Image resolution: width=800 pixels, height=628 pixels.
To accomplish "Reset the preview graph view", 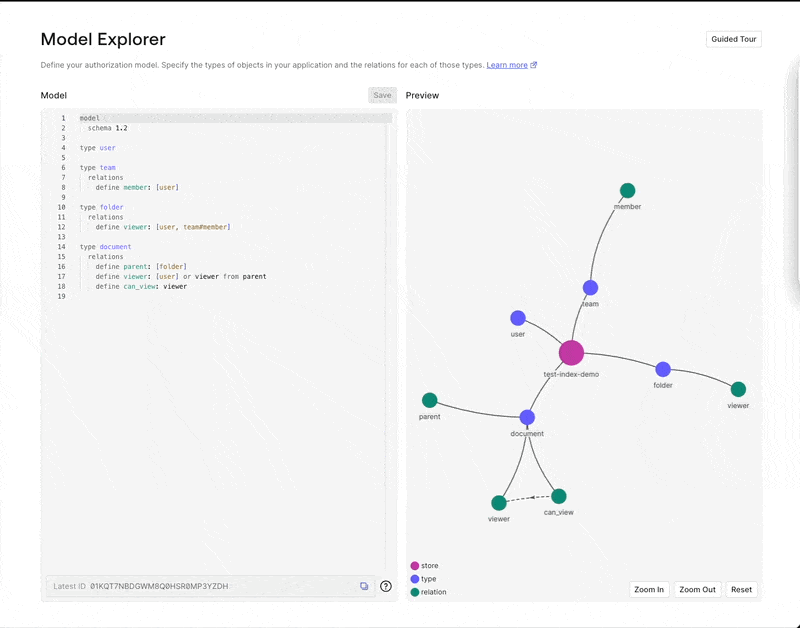I will pyautogui.click(x=741, y=589).
